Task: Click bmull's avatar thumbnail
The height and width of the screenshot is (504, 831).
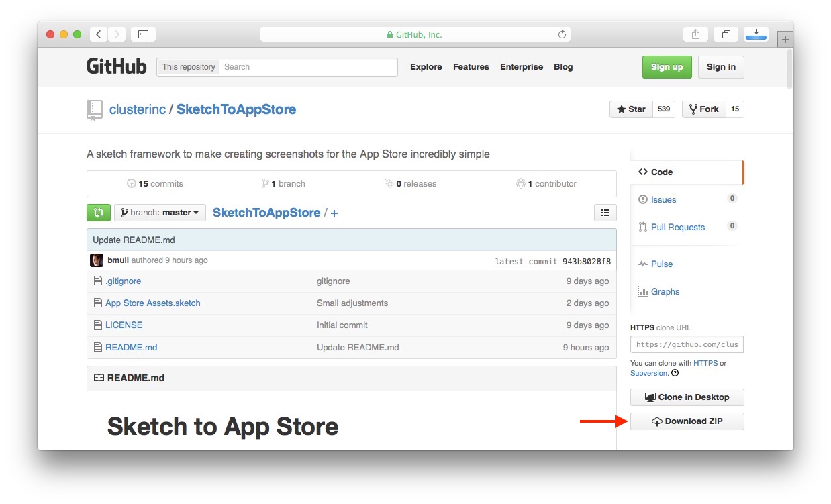Action: click(x=97, y=260)
